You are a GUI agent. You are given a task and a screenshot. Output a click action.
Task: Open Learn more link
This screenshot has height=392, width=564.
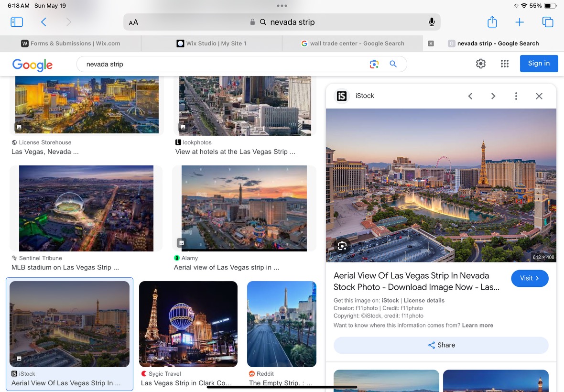(477, 325)
